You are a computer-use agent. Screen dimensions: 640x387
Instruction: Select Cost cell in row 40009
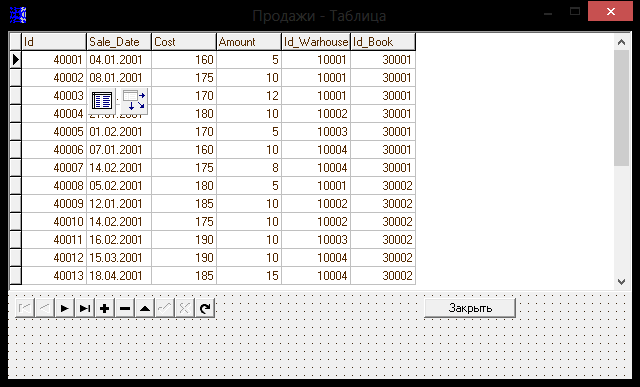click(x=184, y=203)
